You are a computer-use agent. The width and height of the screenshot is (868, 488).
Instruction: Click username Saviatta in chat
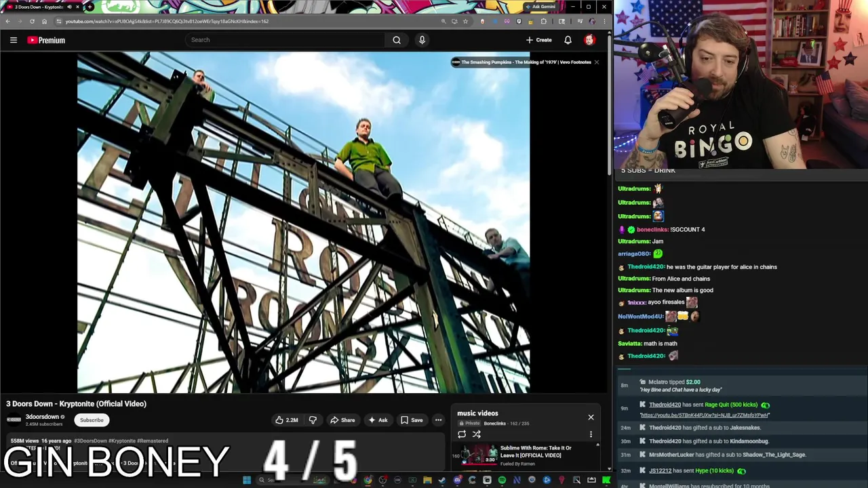tap(629, 344)
